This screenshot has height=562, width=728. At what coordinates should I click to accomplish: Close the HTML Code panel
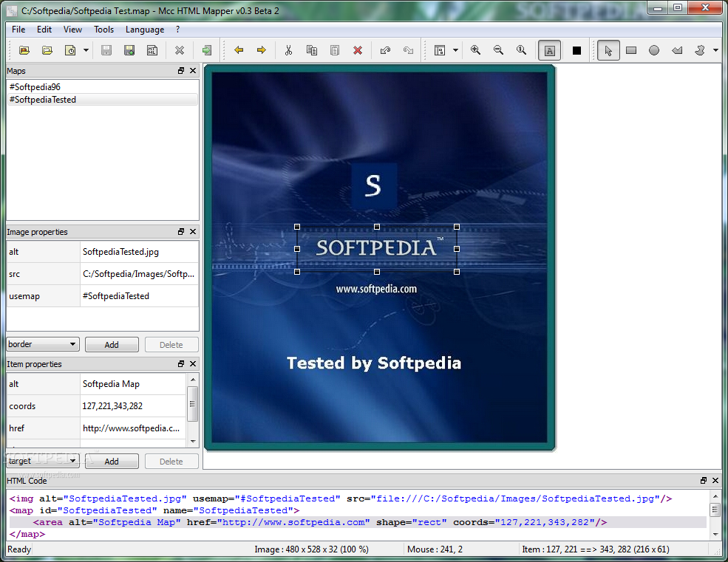(x=715, y=480)
